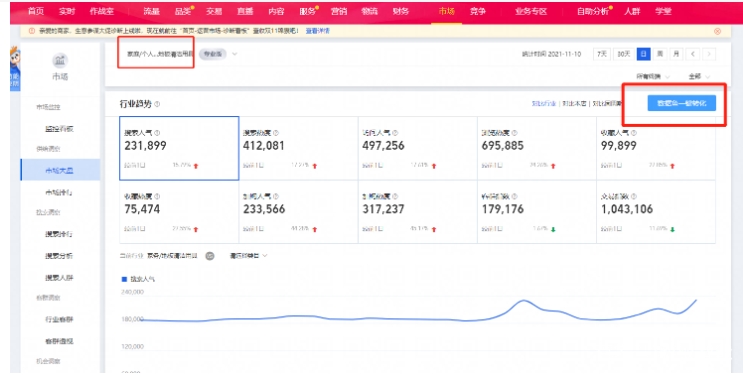Select the 75,474 metric card

click(x=179, y=212)
